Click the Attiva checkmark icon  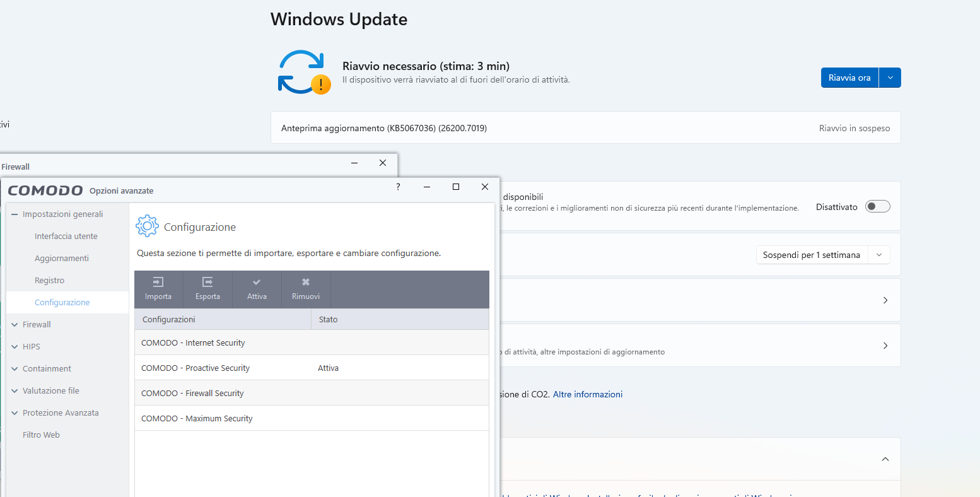click(x=257, y=283)
